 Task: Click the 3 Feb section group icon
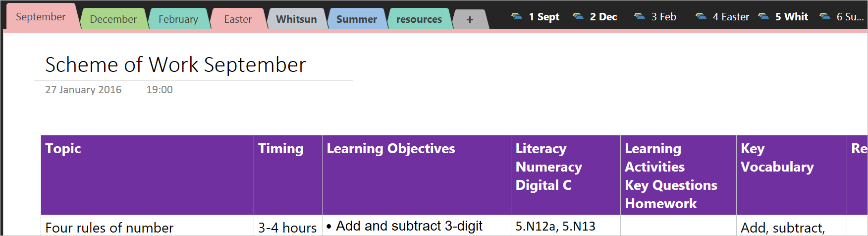coord(640,16)
